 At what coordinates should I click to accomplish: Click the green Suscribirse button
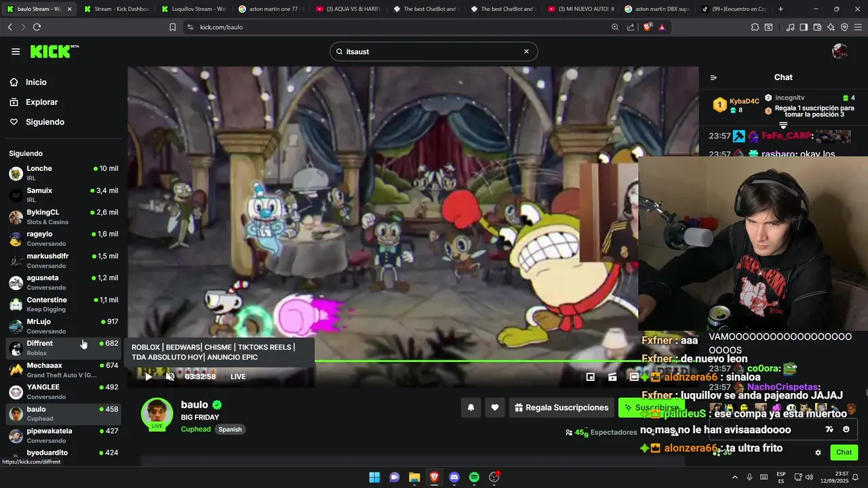pos(652,407)
